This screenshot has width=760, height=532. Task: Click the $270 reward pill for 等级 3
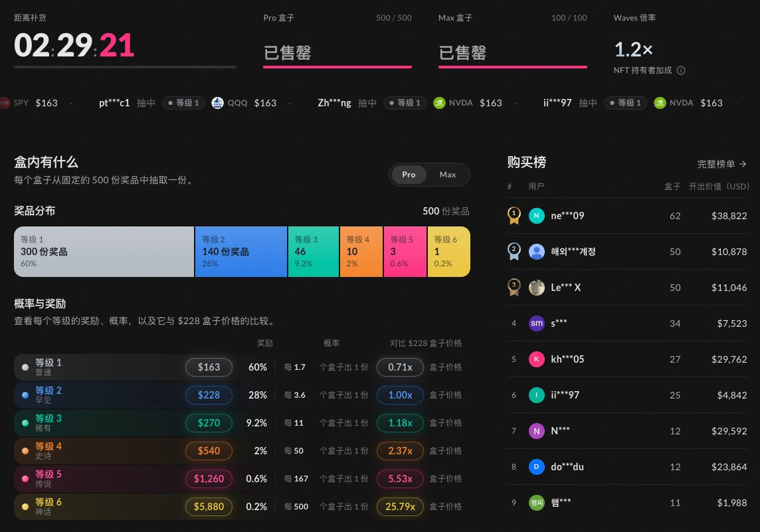click(209, 423)
